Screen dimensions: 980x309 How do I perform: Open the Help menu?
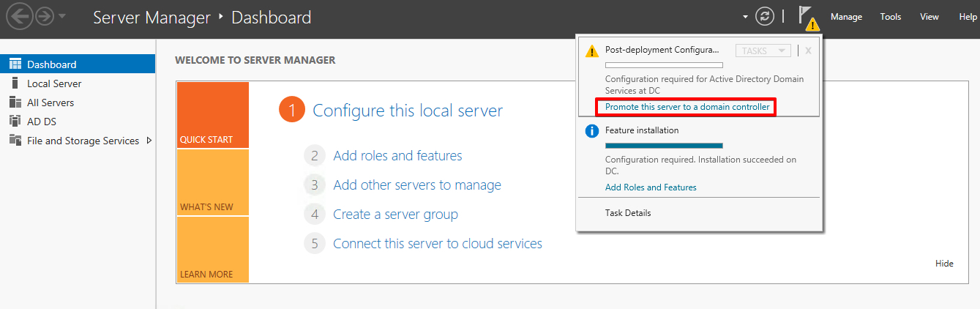point(968,17)
